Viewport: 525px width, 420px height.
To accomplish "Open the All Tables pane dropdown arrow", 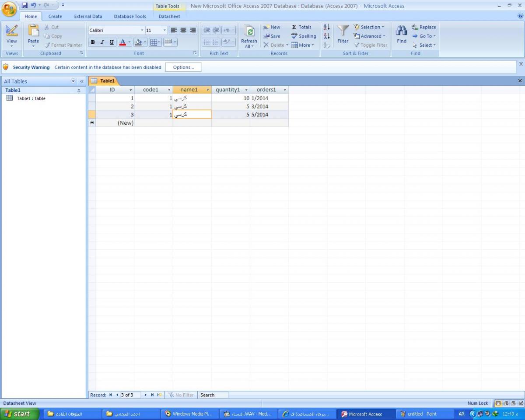I will (73, 81).
